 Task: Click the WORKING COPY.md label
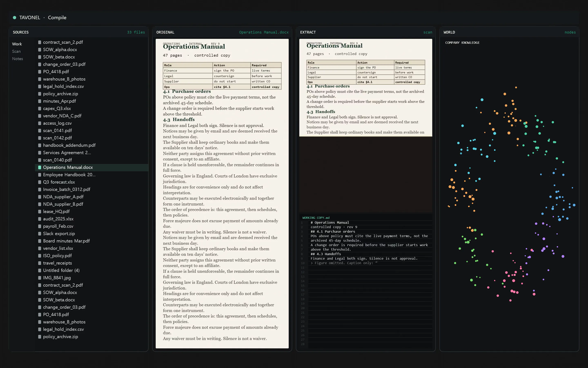316,218
